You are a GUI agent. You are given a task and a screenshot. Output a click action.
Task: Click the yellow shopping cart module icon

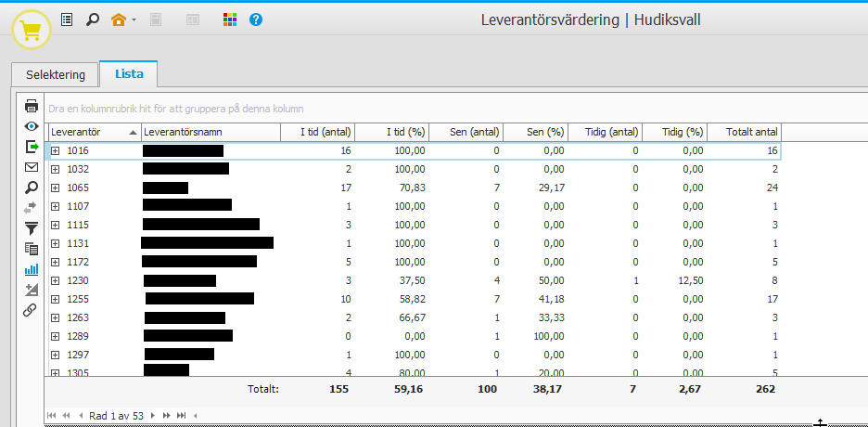[x=32, y=30]
